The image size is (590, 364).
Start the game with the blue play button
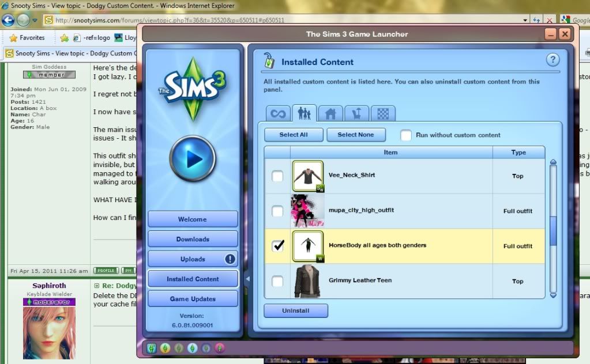pos(193,159)
